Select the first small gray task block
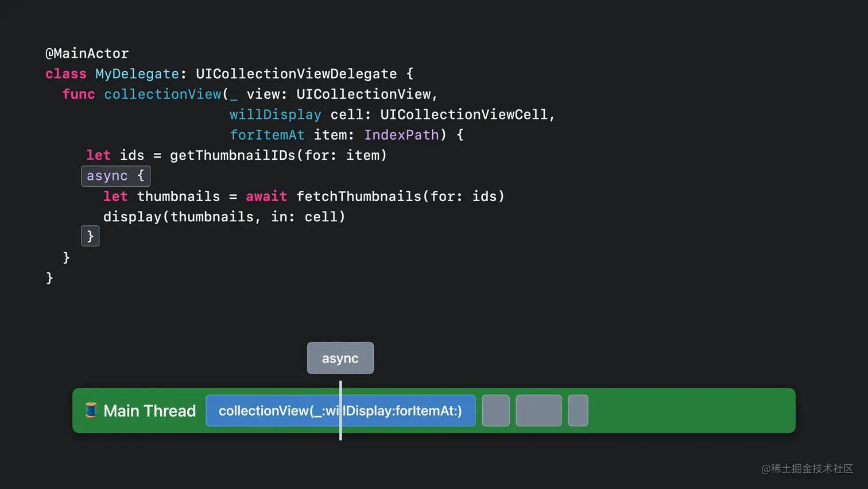 pyautogui.click(x=495, y=410)
